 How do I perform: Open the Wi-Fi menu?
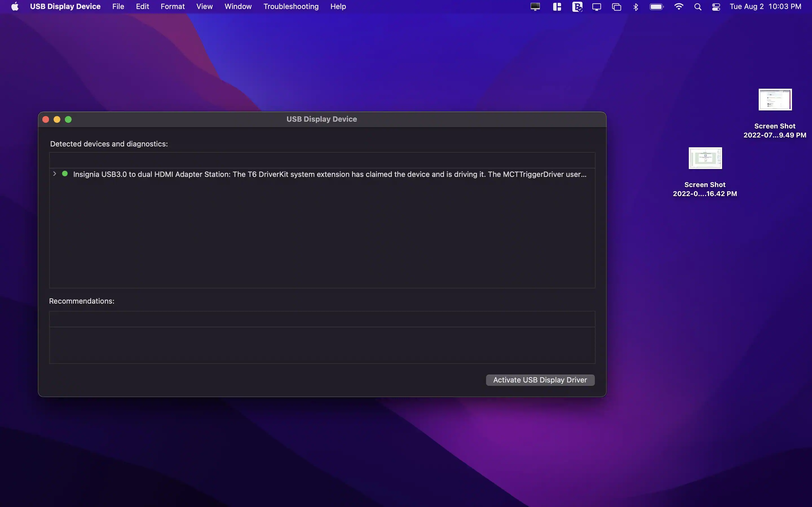pos(678,7)
